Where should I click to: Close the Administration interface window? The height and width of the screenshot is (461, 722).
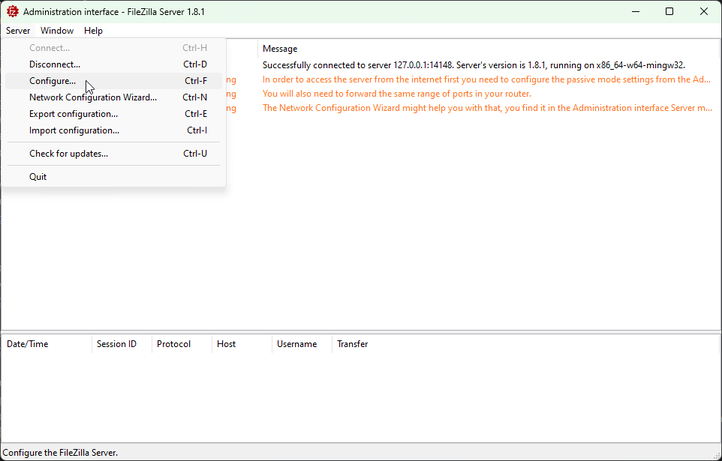tap(704, 12)
